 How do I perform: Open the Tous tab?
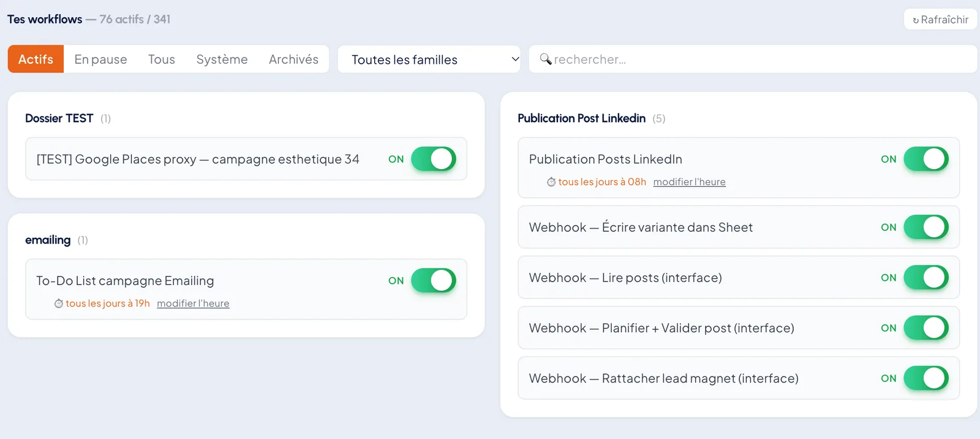click(162, 59)
